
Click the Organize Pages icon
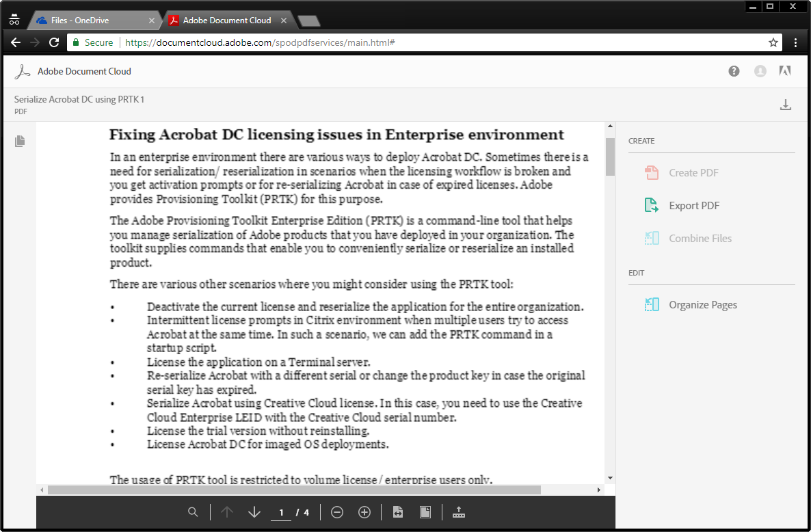pos(652,304)
